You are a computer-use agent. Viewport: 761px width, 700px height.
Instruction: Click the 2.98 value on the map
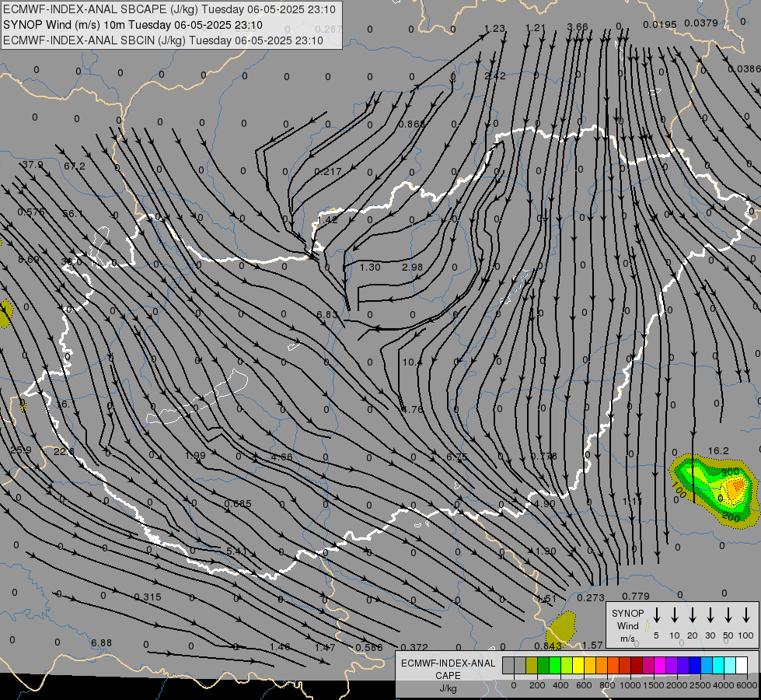click(412, 268)
